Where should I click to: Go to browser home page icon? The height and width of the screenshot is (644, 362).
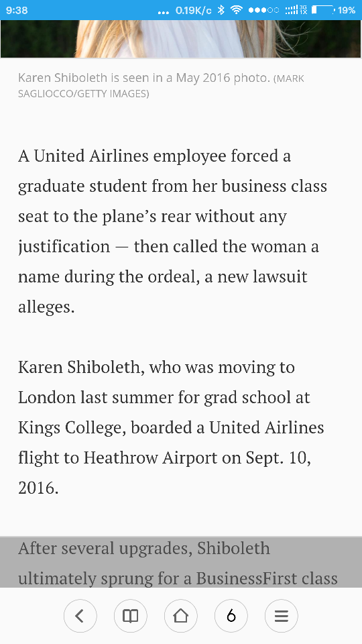[x=180, y=616]
